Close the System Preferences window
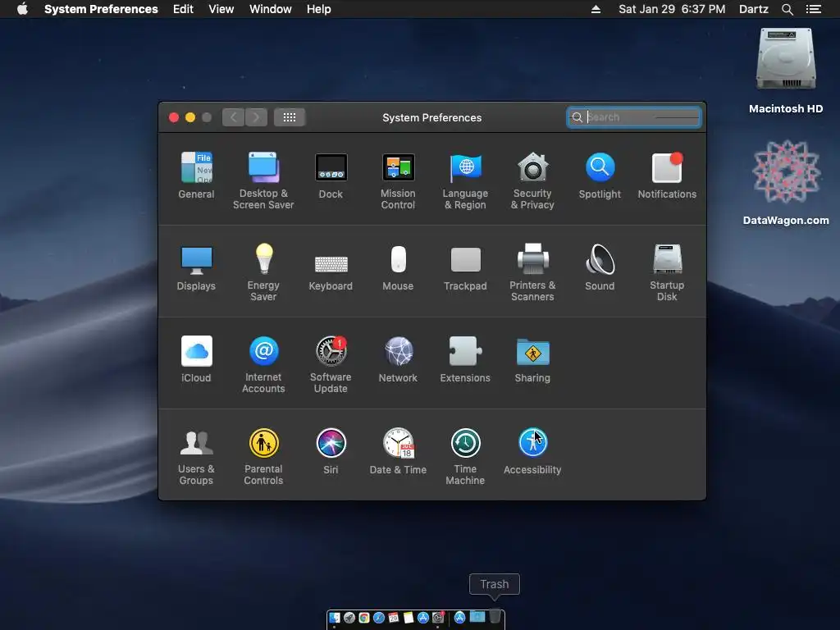The image size is (840, 630). (174, 117)
